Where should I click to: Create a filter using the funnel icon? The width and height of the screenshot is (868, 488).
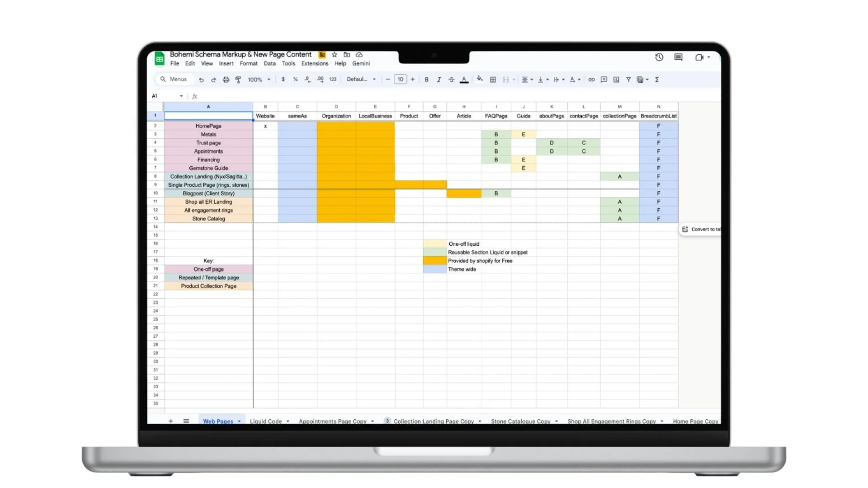point(628,79)
